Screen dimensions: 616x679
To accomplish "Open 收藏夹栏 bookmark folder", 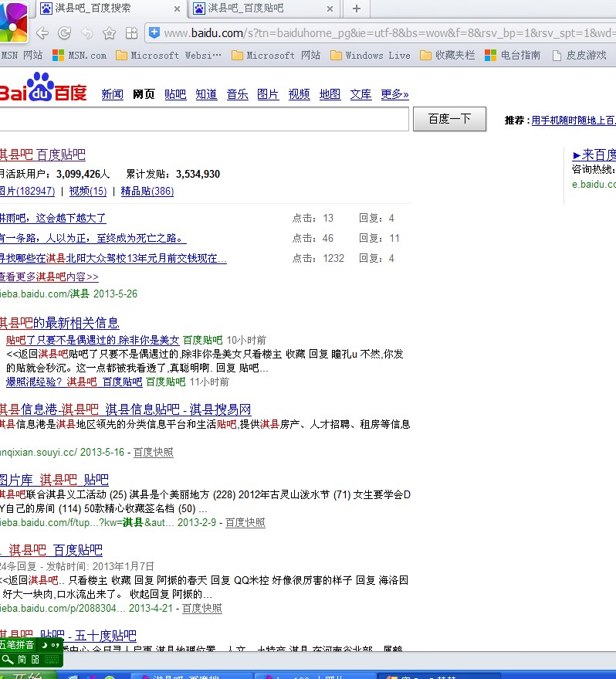I will coord(447,56).
